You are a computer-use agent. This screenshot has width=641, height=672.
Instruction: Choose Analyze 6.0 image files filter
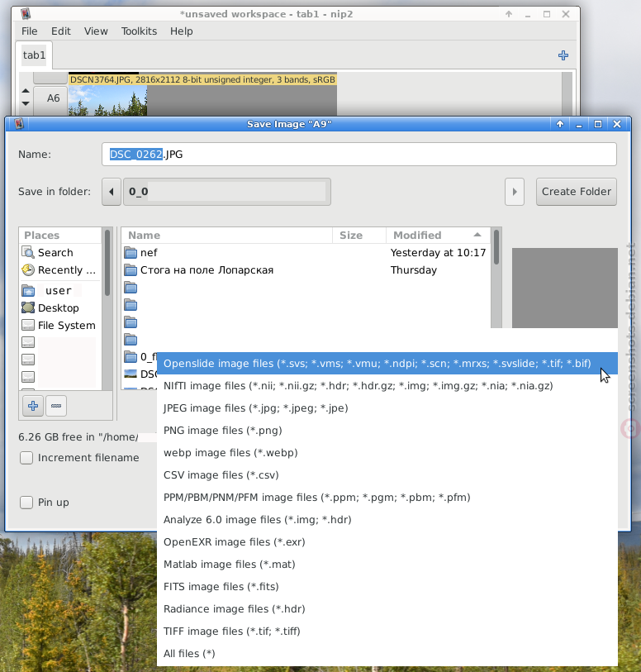[387, 519]
